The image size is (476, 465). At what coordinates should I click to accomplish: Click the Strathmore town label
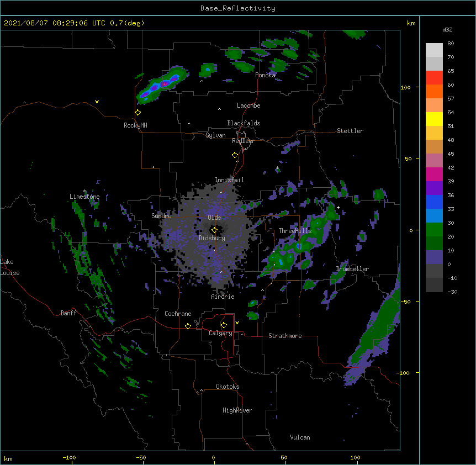click(285, 336)
